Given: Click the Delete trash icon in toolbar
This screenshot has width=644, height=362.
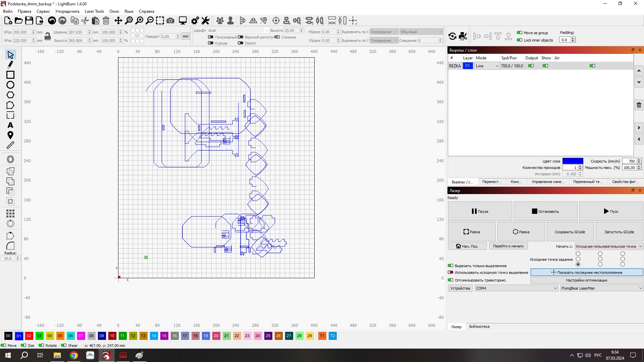Looking at the screenshot, I should click(x=106, y=21).
